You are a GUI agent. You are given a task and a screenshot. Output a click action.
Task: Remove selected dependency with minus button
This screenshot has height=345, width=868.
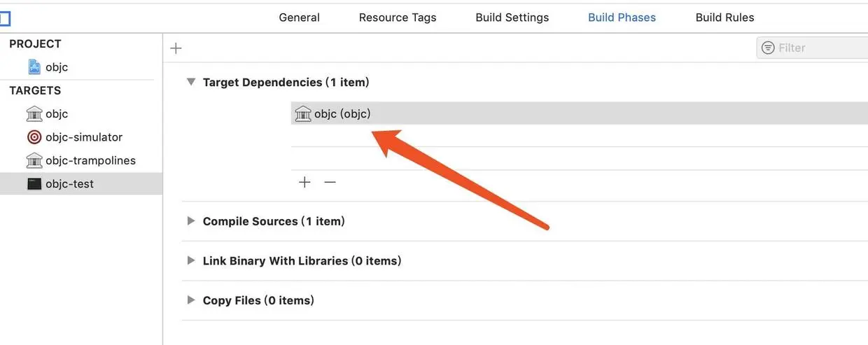click(x=330, y=182)
